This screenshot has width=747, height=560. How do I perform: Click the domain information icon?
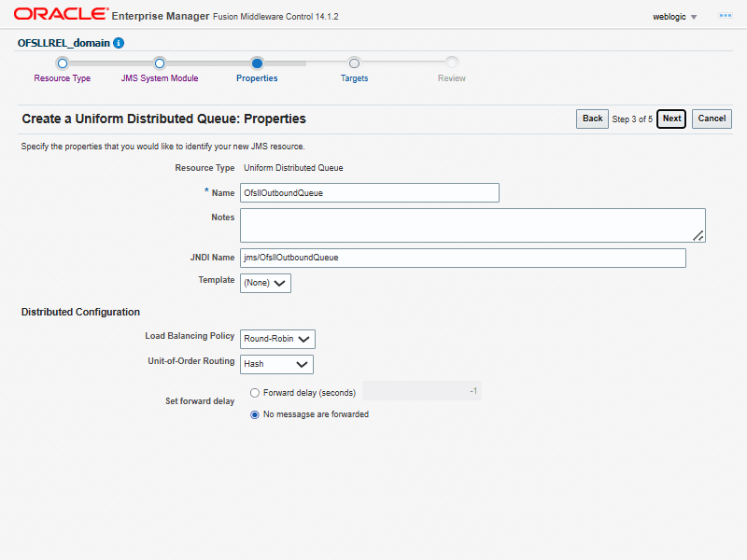click(x=119, y=43)
